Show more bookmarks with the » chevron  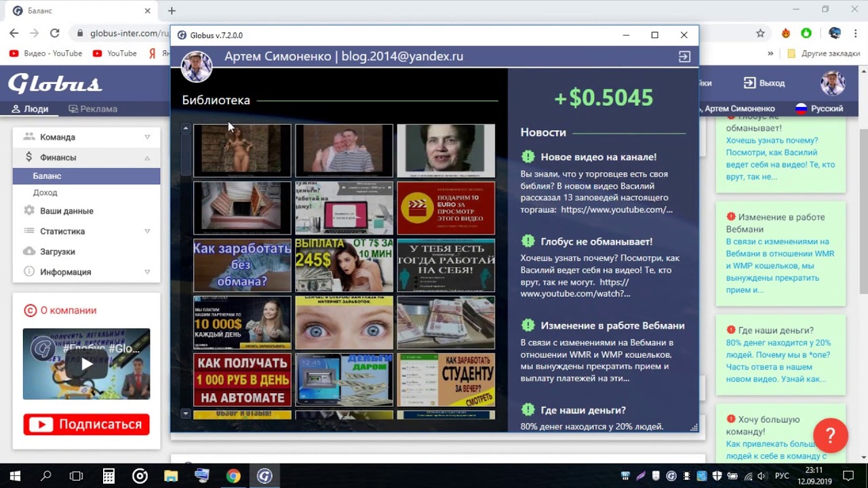point(770,53)
